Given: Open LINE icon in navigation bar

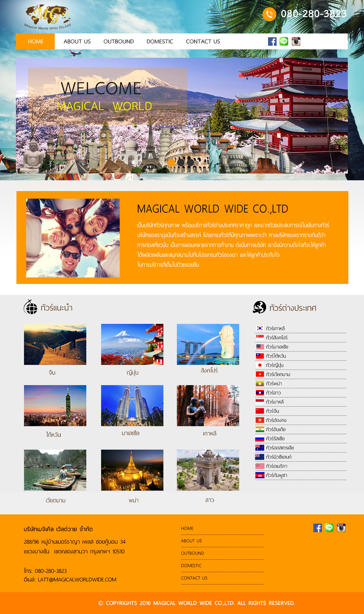Looking at the screenshot, I should (284, 41).
